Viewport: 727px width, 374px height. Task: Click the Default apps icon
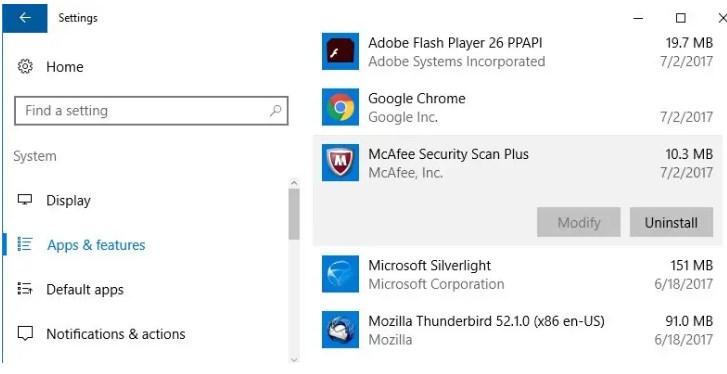(x=25, y=289)
